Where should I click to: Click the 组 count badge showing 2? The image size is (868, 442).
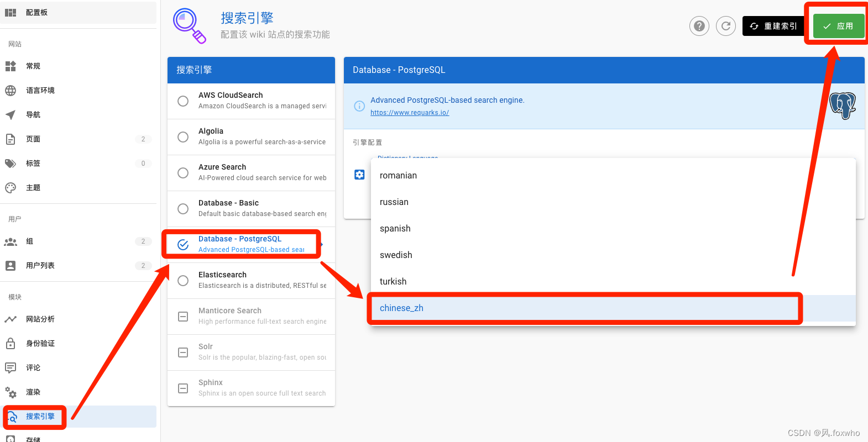[143, 241]
